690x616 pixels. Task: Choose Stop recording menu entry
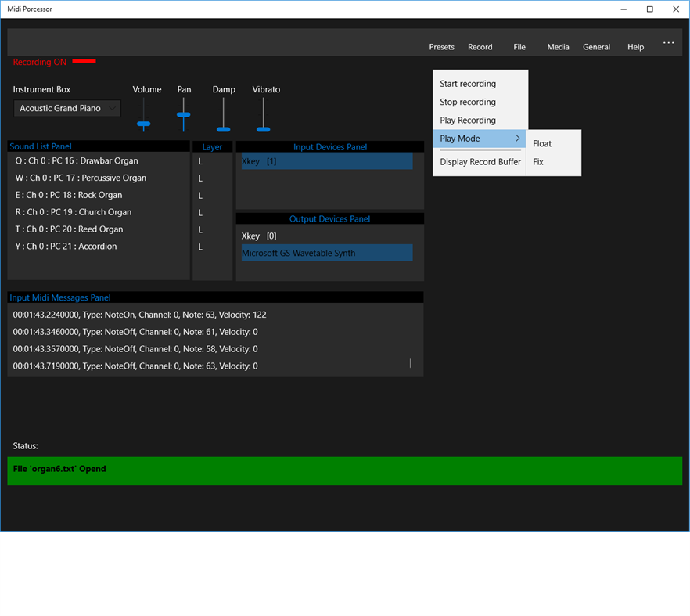pos(467,102)
